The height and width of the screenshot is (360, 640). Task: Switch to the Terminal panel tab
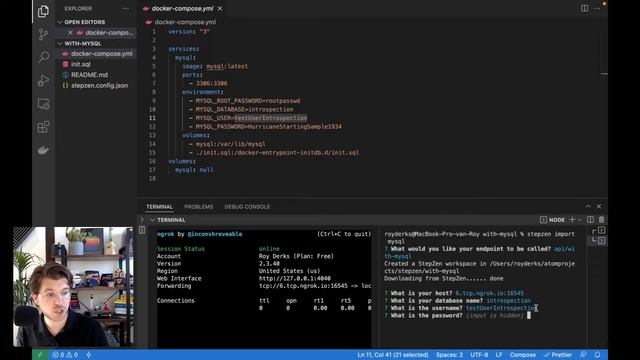coord(159,207)
